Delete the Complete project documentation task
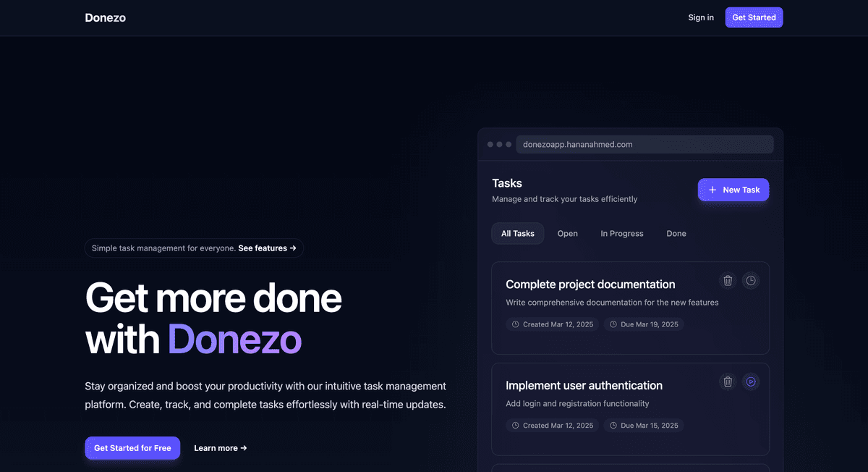 click(x=728, y=280)
